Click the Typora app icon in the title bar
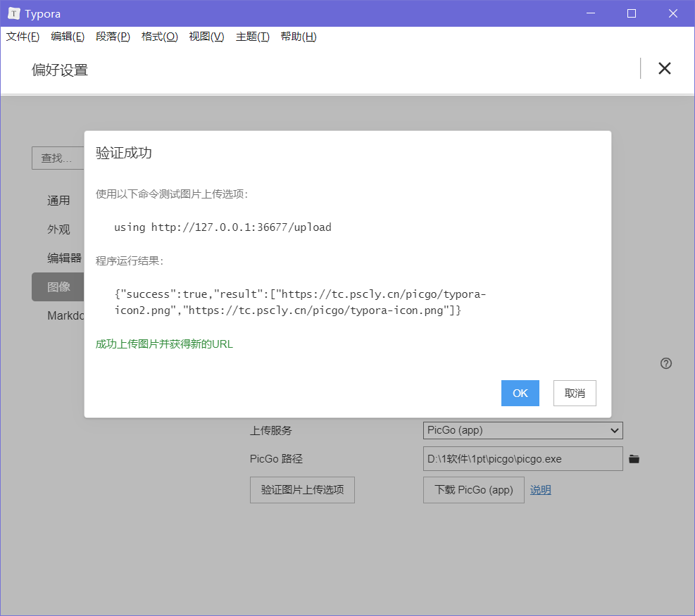Screen dimensions: 695x616 14,14
